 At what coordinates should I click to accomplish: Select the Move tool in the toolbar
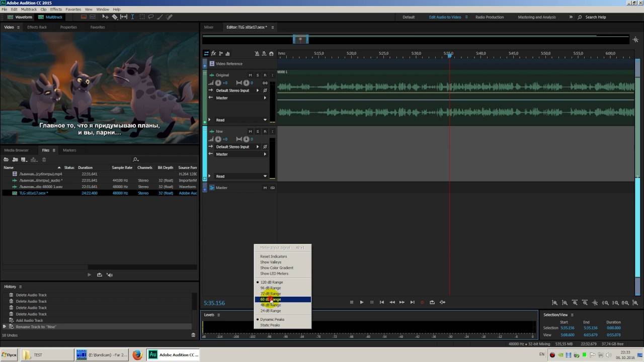105,17
